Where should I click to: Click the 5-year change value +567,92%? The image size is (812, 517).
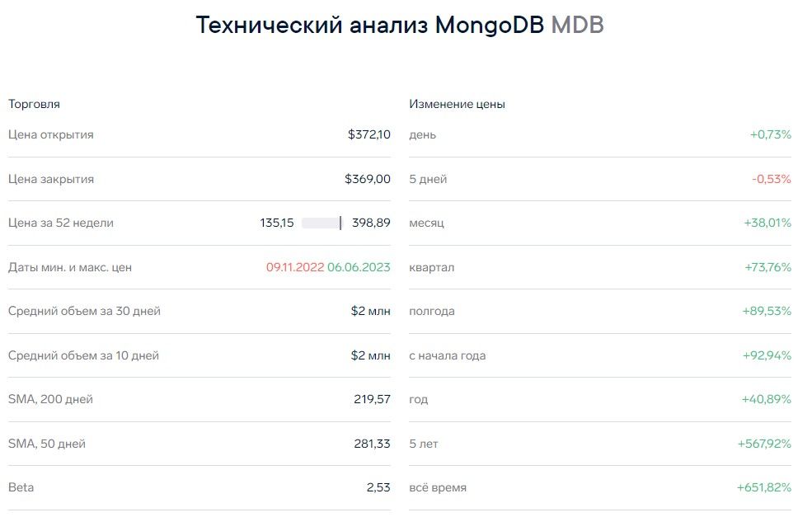coord(763,444)
